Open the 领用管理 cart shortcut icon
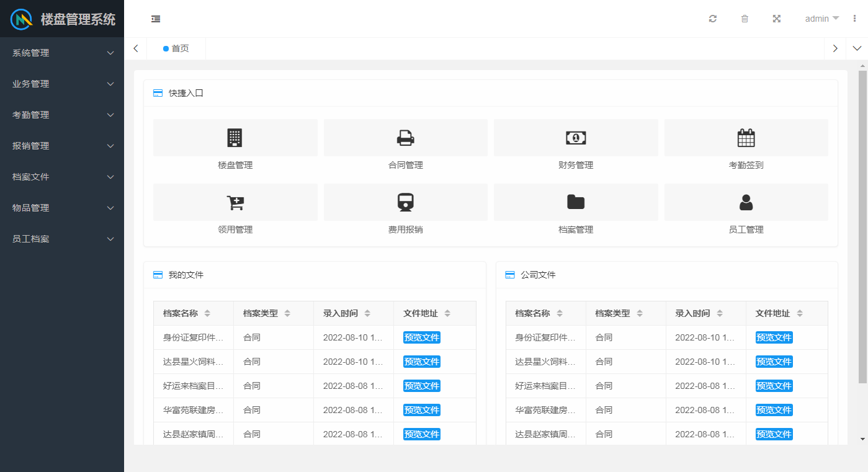 [235, 202]
